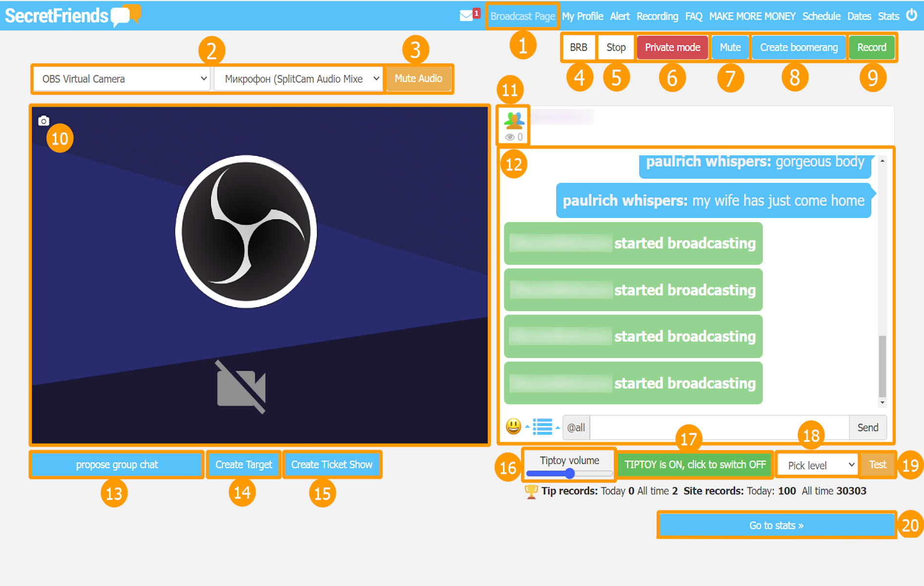Adjust the Tiptoy volume slider

[569, 473]
